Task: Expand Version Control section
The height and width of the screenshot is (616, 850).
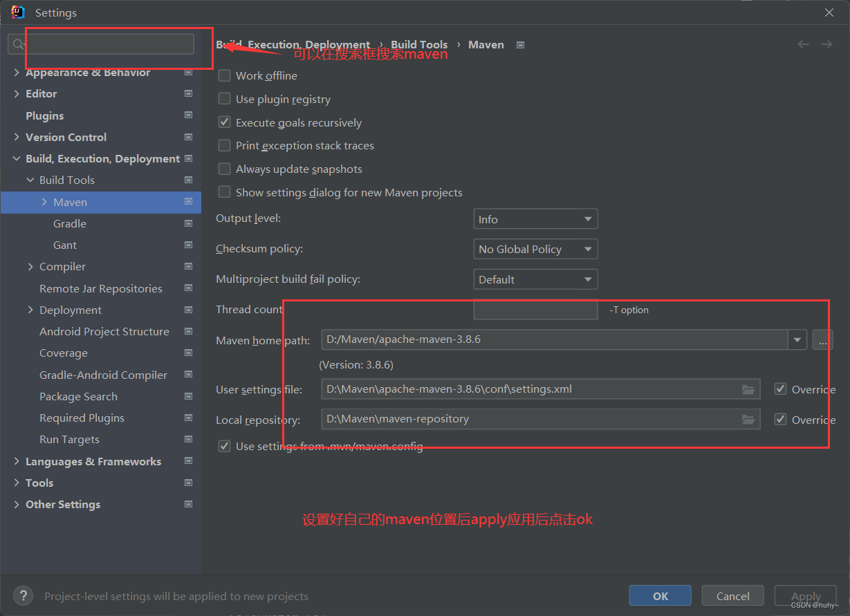Action: pyautogui.click(x=17, y=137)
